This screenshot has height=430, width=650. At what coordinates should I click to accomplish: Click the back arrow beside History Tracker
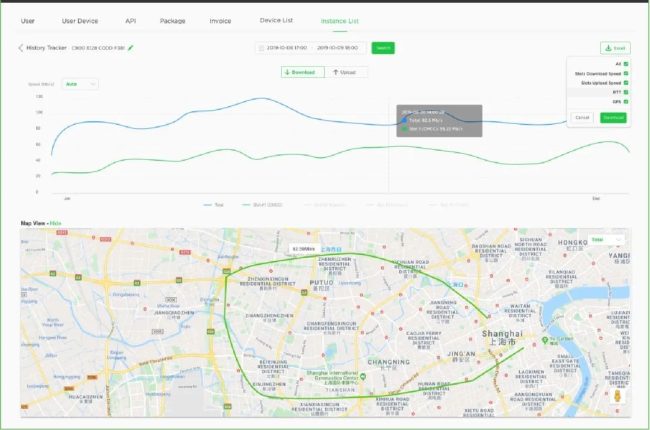pyautogui.click(x=21, y=47)
